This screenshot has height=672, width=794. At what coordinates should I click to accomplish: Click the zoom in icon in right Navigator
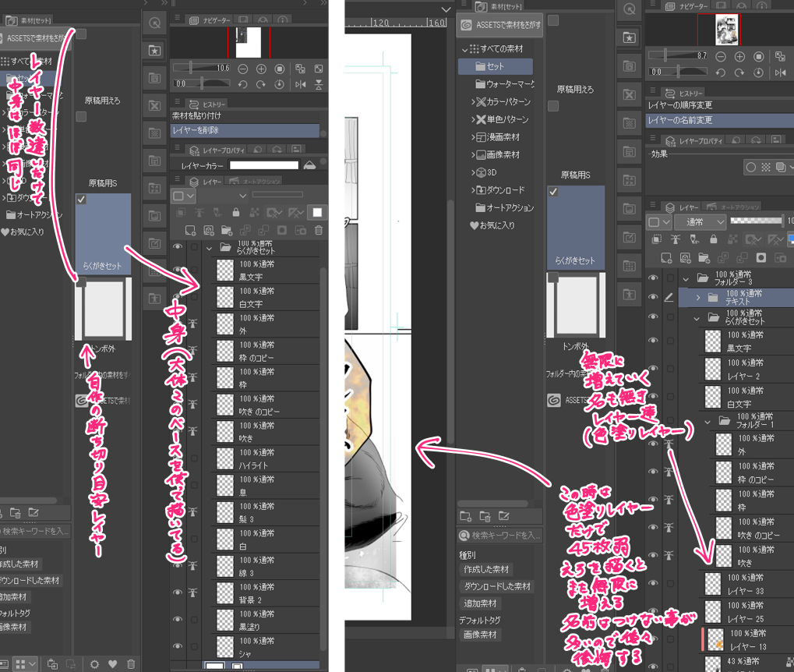tap(739, 57)
